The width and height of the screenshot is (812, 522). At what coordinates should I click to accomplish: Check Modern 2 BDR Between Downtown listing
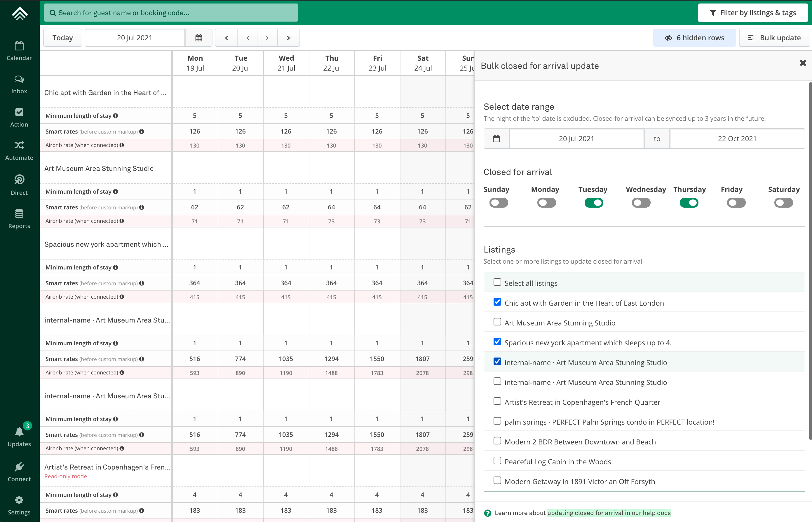coord(497,441)
